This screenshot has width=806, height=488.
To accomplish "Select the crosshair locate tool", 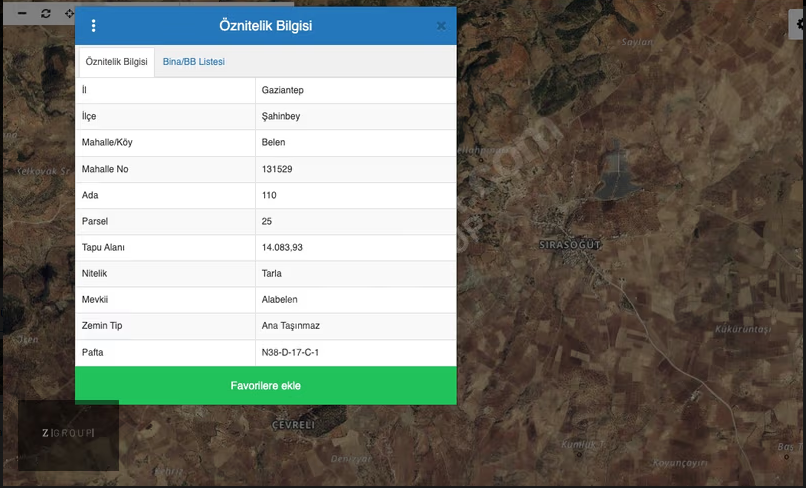I will pos(69,13).
